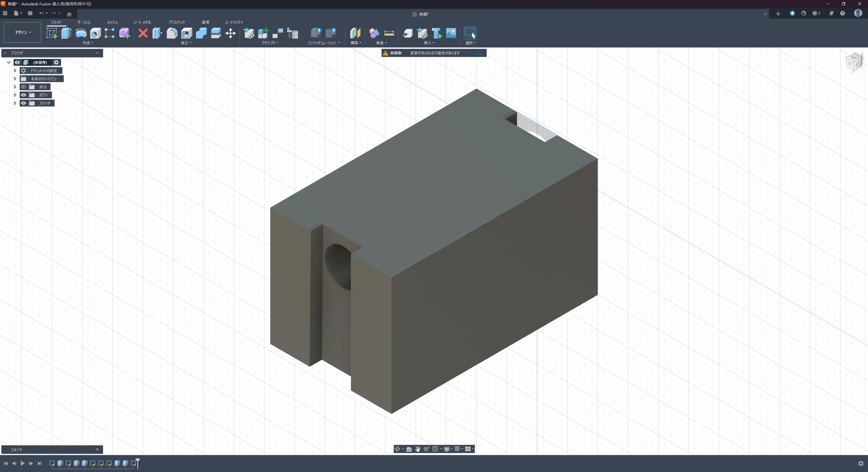Show the 原点 folder visibility
Viewport: 868px width, 472px height.
23,87
